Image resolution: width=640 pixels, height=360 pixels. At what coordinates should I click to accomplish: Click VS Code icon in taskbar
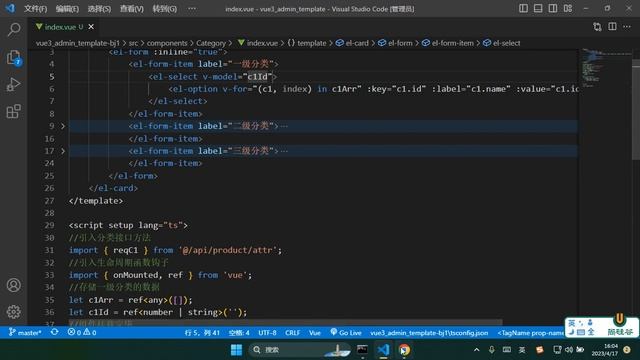(383, 350)
